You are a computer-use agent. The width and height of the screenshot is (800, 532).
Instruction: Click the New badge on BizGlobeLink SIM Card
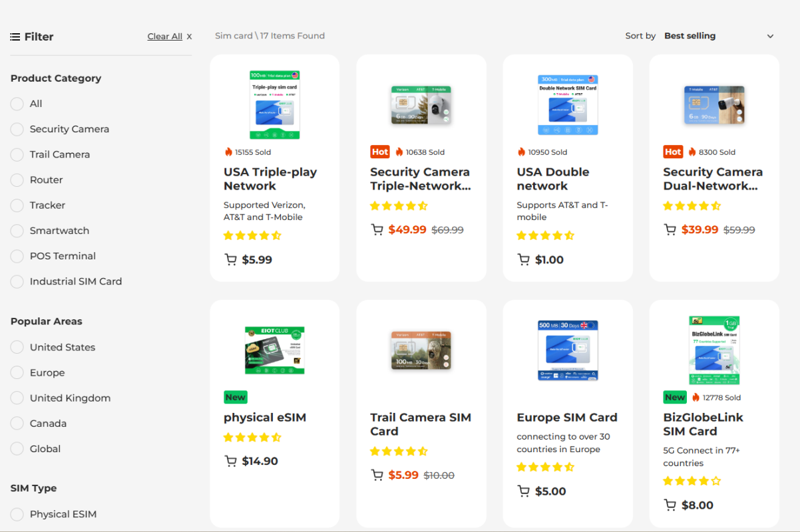675,397
